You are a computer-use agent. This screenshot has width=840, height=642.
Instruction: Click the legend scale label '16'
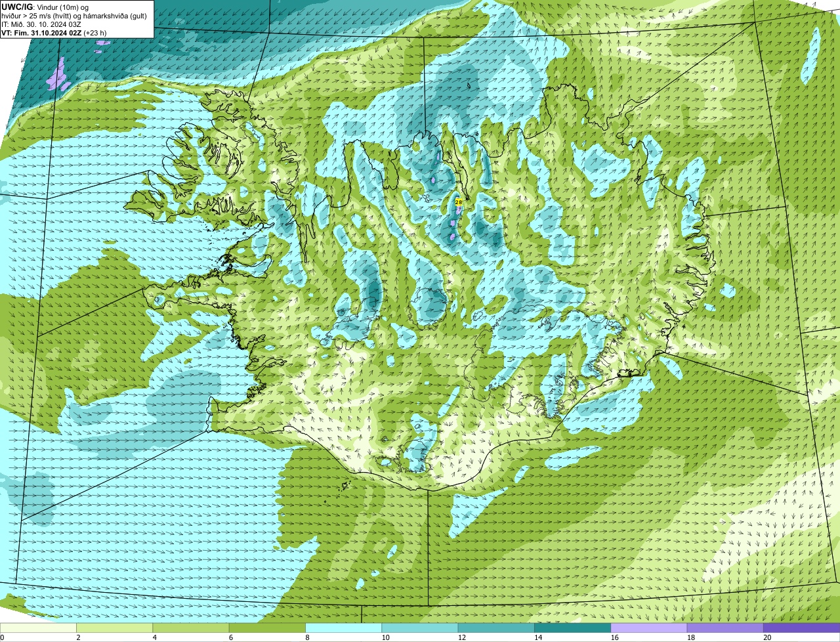(x=615, y=637)
